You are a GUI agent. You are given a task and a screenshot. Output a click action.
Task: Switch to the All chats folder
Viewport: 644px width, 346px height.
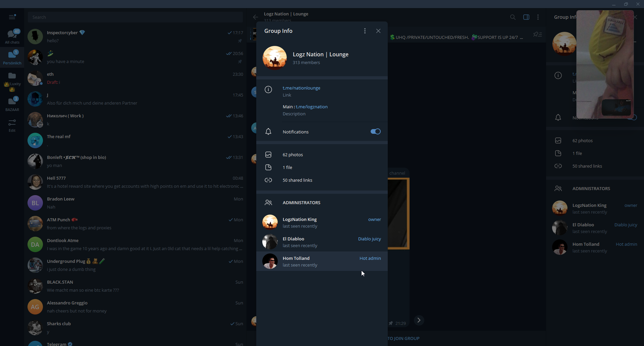tap(12, 36)
